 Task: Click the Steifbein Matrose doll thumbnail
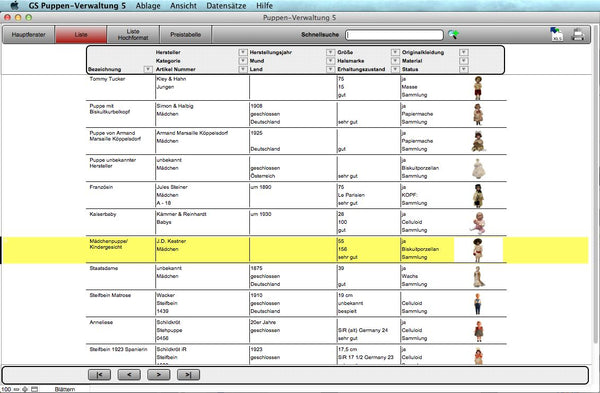[478, 304]
